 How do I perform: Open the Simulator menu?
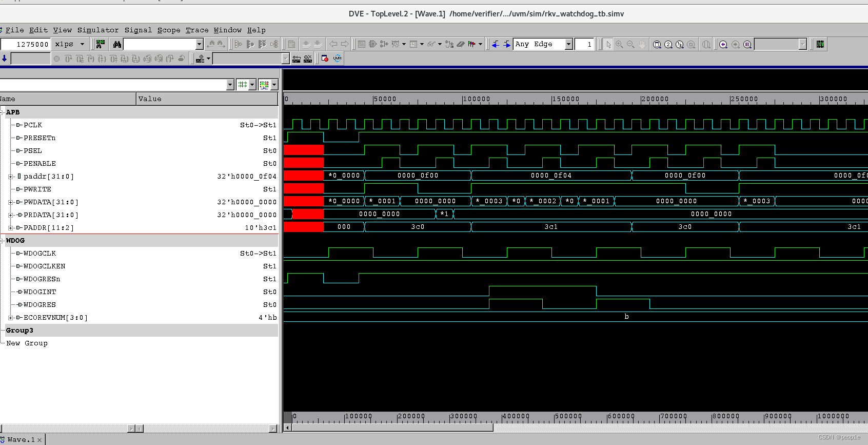tap(97, 30)
